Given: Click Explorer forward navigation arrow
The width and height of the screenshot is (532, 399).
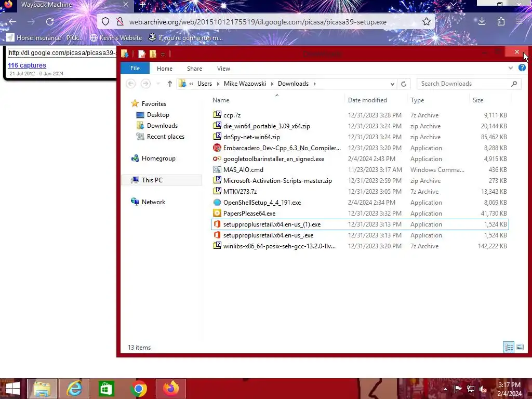Looking at the screenshot, I should click(145, 84).
